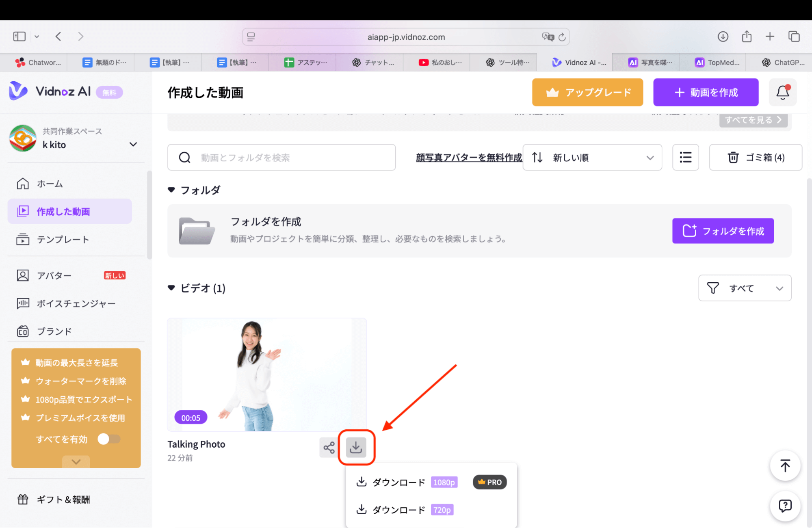Enable すべてを有効 toggle
The image size is (812, 528).
point(108,439)
